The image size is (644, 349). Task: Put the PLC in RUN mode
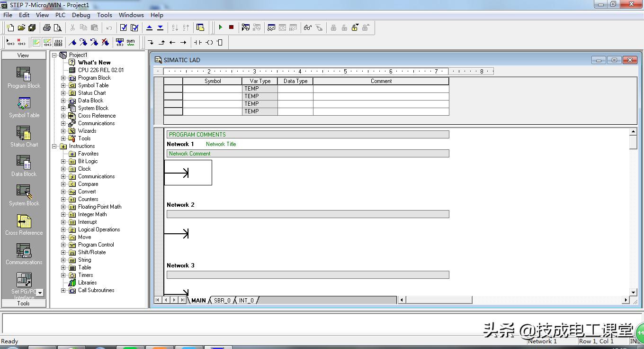click(x=220, y=28)
